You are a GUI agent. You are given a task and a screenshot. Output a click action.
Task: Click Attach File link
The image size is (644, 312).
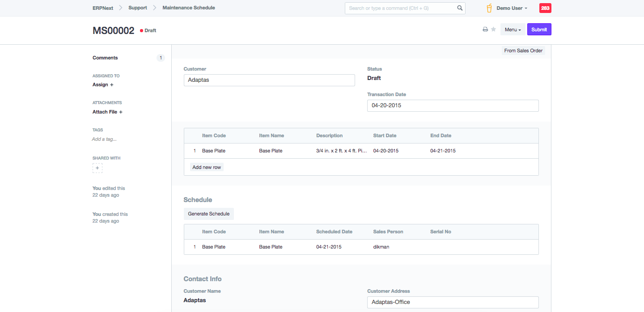107,112
